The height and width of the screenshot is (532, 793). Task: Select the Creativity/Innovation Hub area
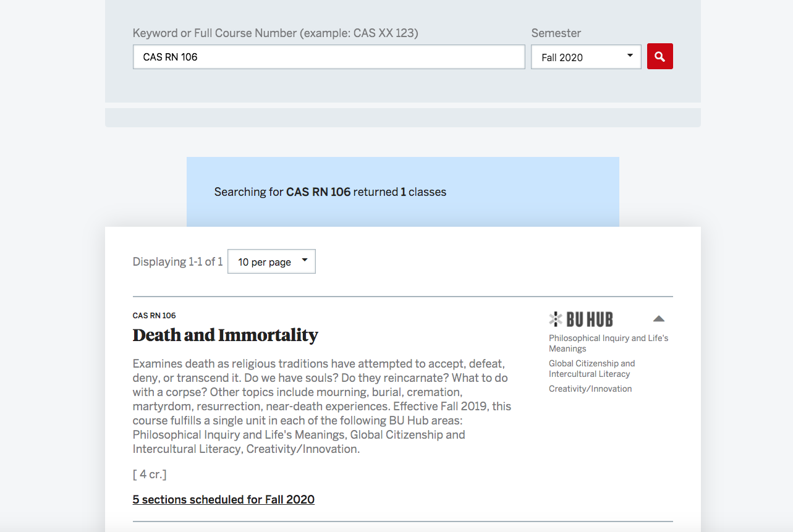point(590,389)
